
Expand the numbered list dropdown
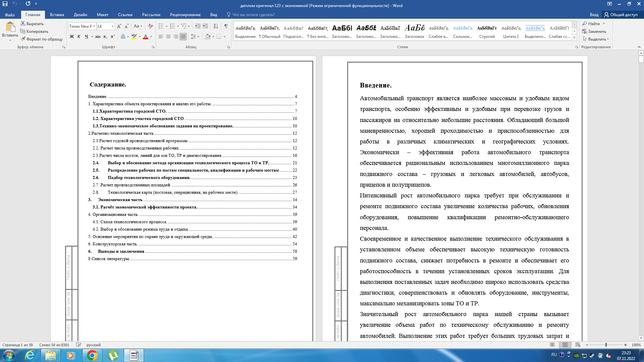178,26
